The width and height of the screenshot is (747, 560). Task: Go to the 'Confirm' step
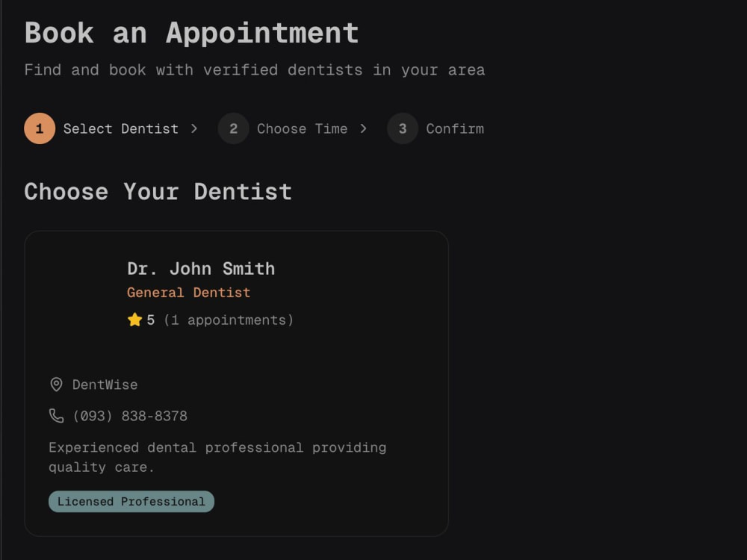pyautogui.click(x=455, y=128)
